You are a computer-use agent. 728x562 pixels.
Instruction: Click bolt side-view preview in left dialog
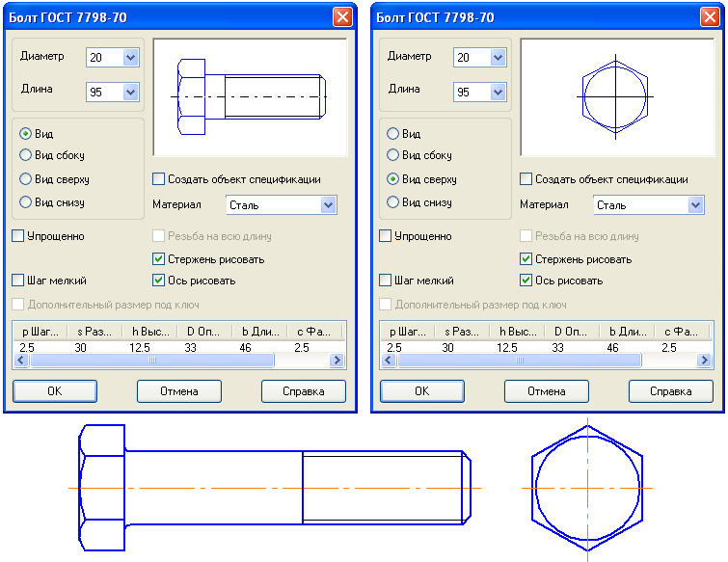coord(250,97)
